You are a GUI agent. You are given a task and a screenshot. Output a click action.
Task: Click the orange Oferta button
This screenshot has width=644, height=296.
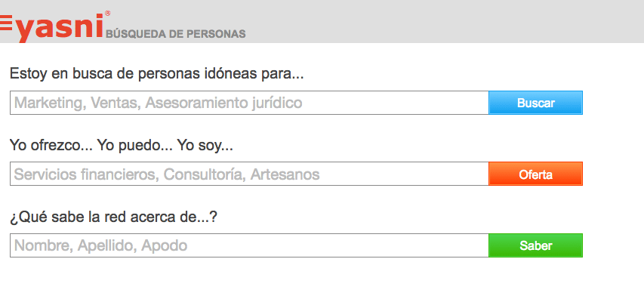[x=535, y=174]
